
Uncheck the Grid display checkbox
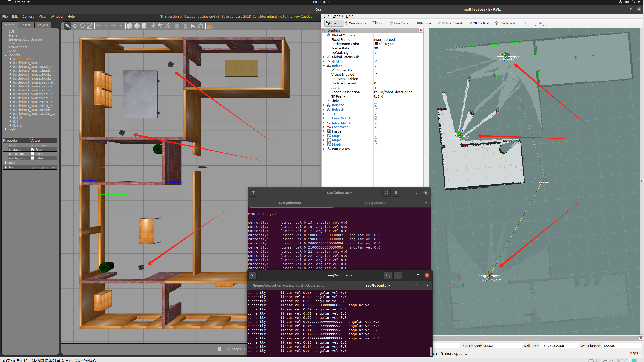(x=376, y=61)
